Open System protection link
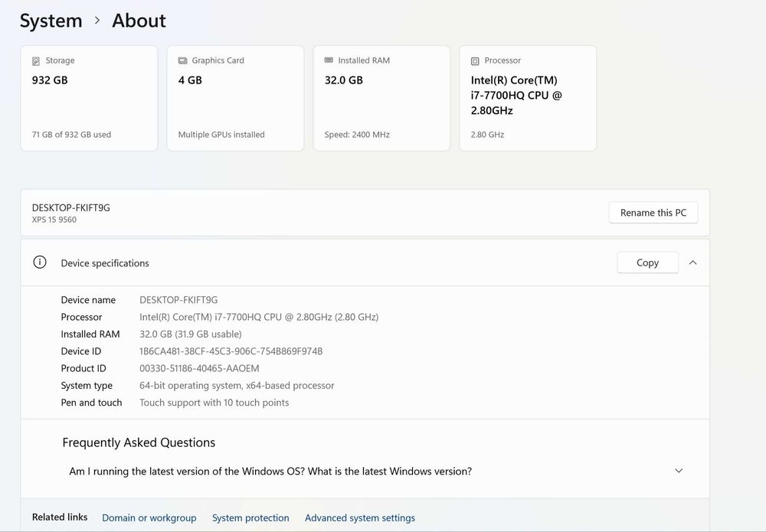Image resolution: width=766 pixels, height=532 pixels. coord(250,518)
